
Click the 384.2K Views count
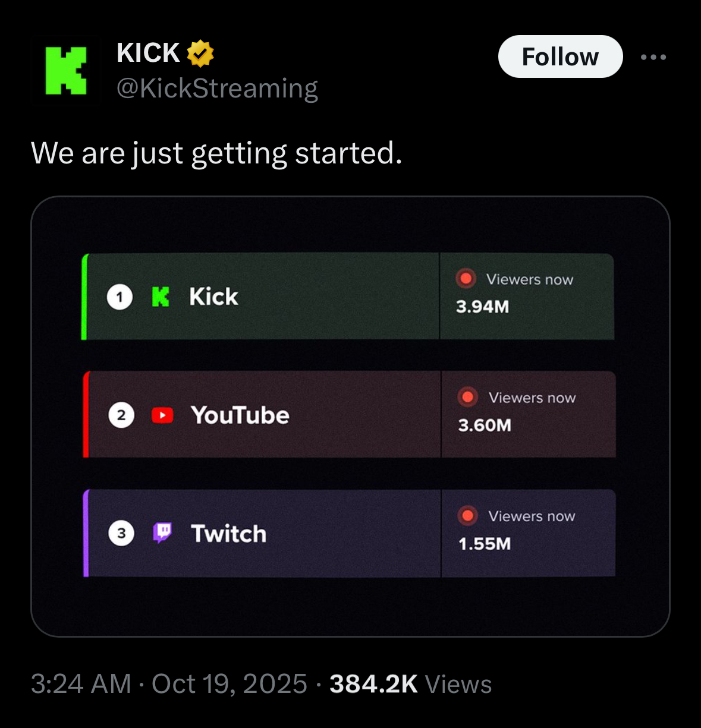pos(410,684)
